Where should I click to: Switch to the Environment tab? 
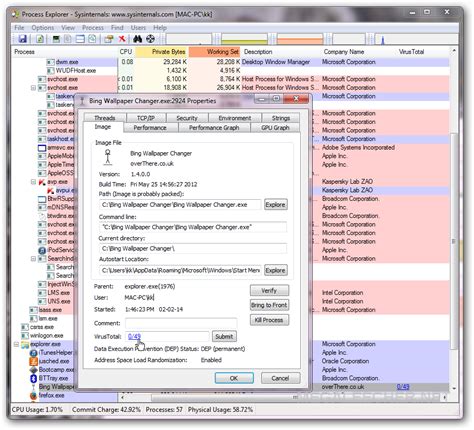(x=235, y=118)
